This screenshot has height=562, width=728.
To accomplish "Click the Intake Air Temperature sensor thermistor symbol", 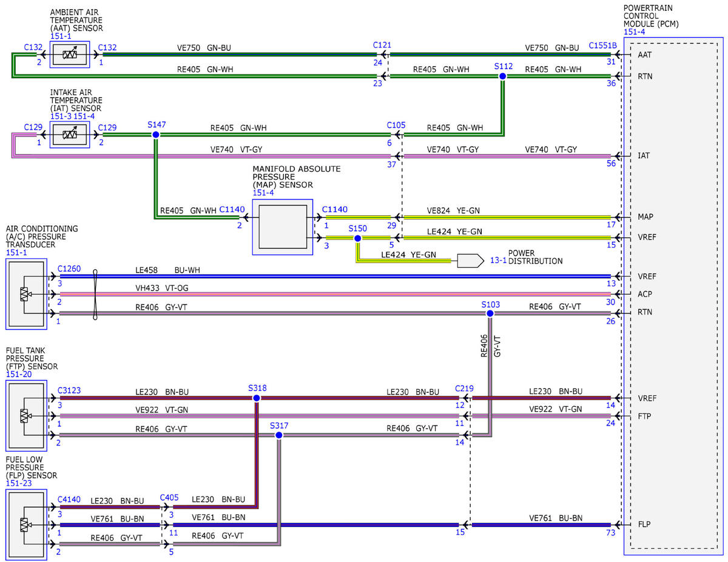I will [69, 135].
